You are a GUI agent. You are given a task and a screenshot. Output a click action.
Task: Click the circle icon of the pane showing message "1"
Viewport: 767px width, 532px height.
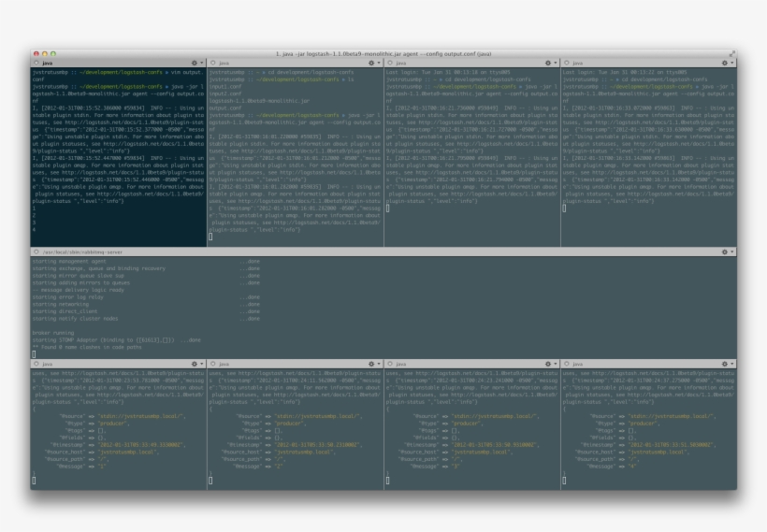35,363
